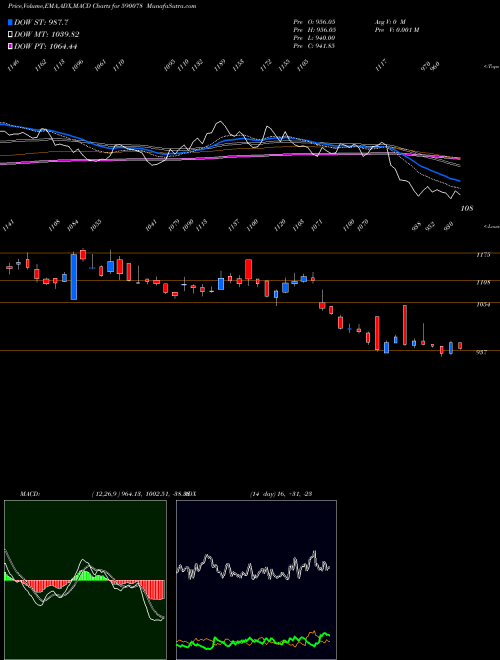This screenshot has width=500, height=660.
Task: Click the '1141' low value label
Action: click(8, 228)
